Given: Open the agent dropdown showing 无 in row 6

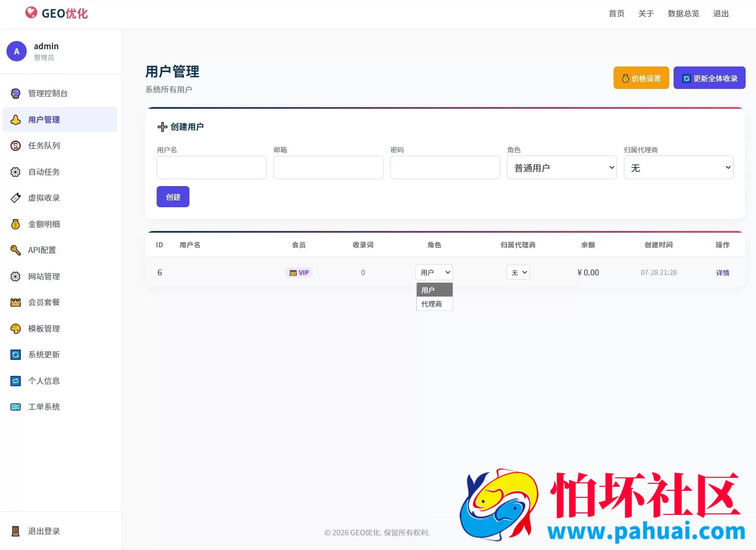Looking at the screenshot, I should (x=518, y=272).
